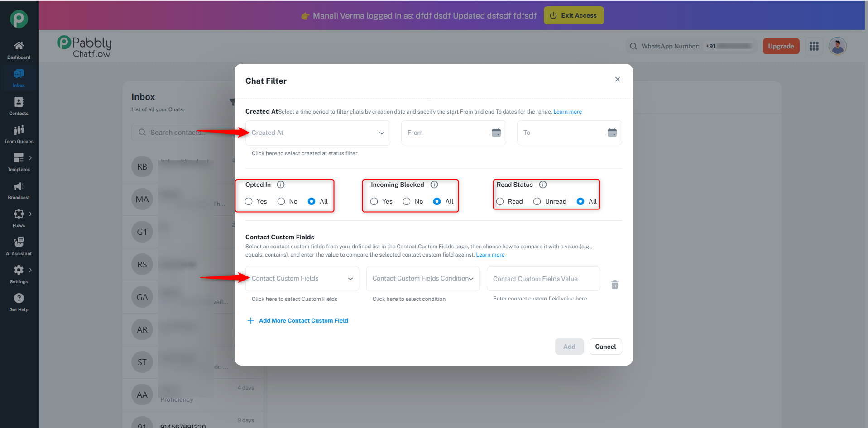
Task: Choose Unread under Read Status
Action: tap(537, 201)
